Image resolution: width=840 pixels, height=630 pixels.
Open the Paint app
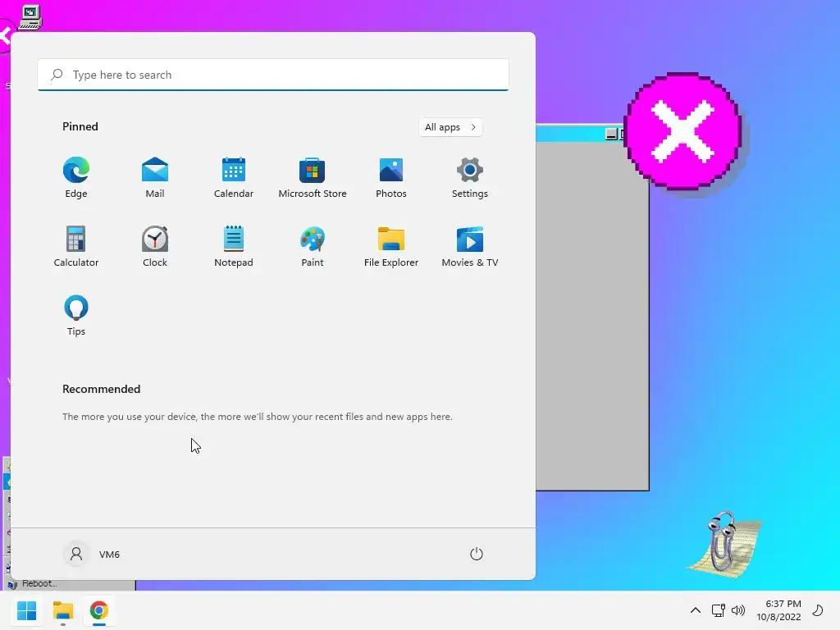point(313,246)
